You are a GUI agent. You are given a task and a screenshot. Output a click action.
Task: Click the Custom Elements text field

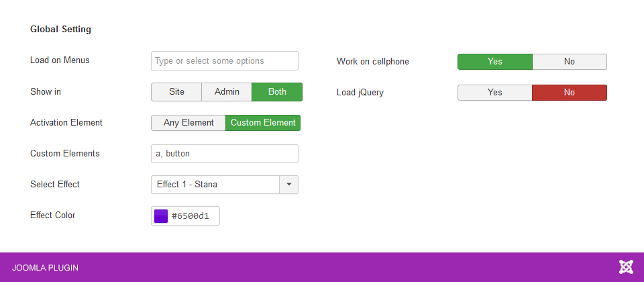coord(224,154)
